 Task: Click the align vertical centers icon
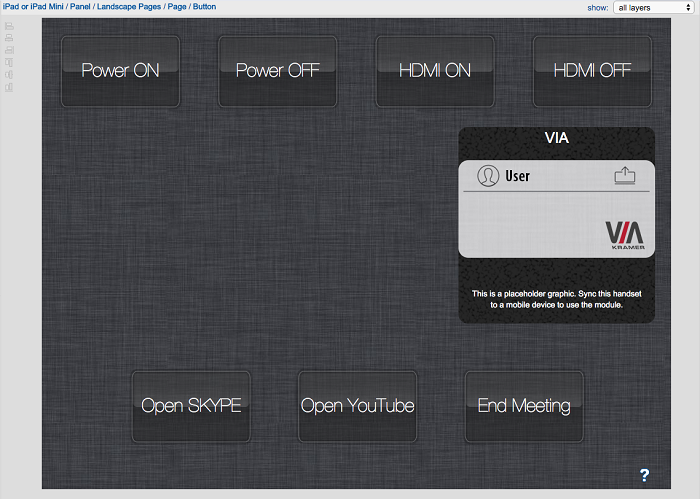[9, 75]
